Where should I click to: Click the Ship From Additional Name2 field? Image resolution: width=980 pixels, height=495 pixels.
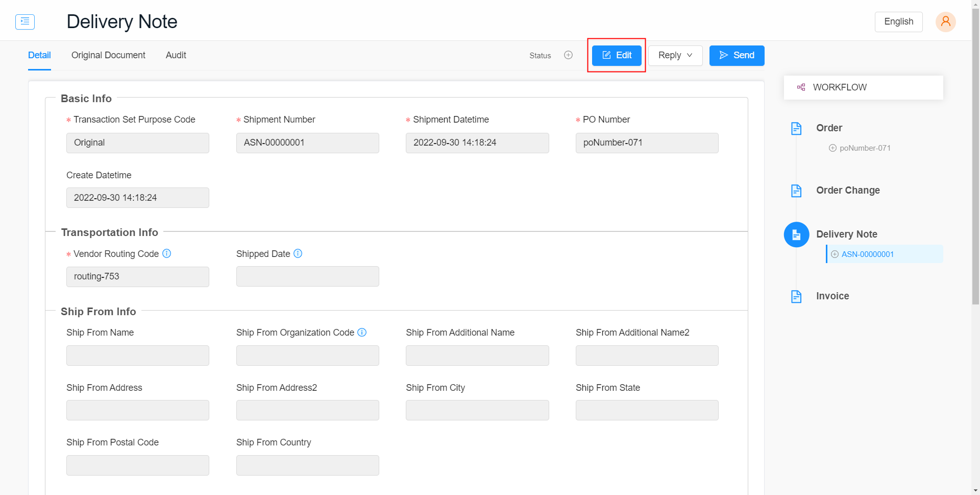[647, 356]
